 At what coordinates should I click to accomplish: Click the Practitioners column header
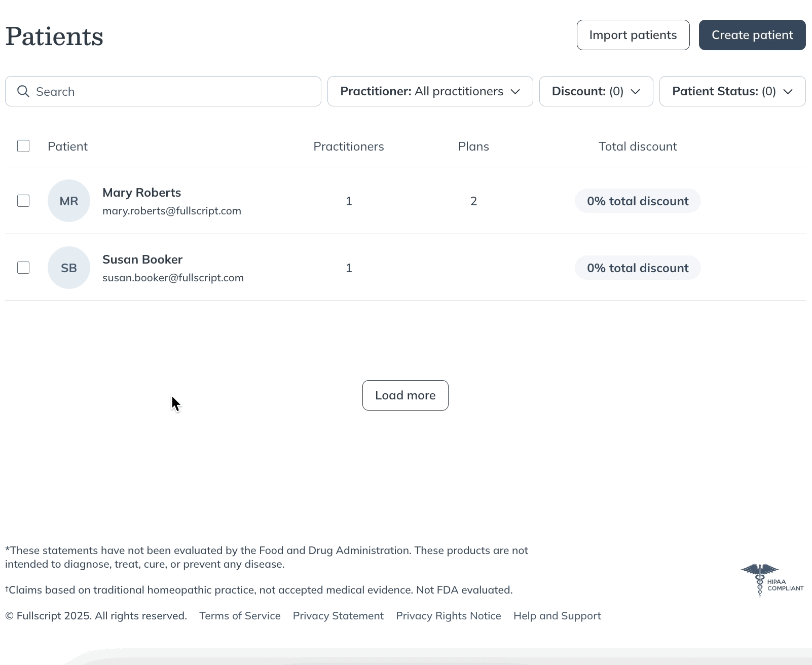pyautogui.click(x=349, y=146)
